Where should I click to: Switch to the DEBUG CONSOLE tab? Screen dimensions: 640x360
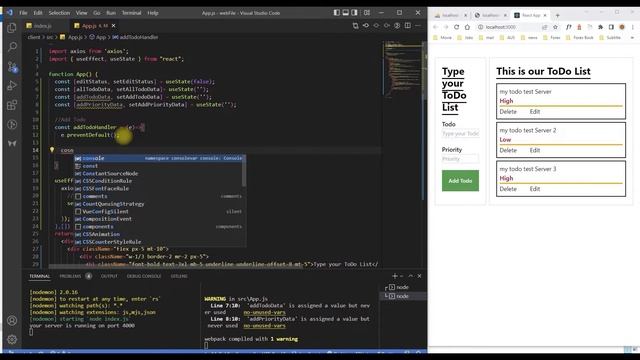click(x=144, y=276)
